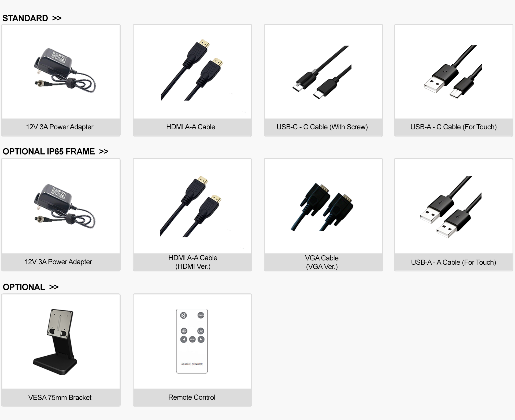The height and width of the screenshot is (420, 515).
Task: Expand the OPTIONAL IP65 FRAME >> heading
Action: click(x=55, y=151)
